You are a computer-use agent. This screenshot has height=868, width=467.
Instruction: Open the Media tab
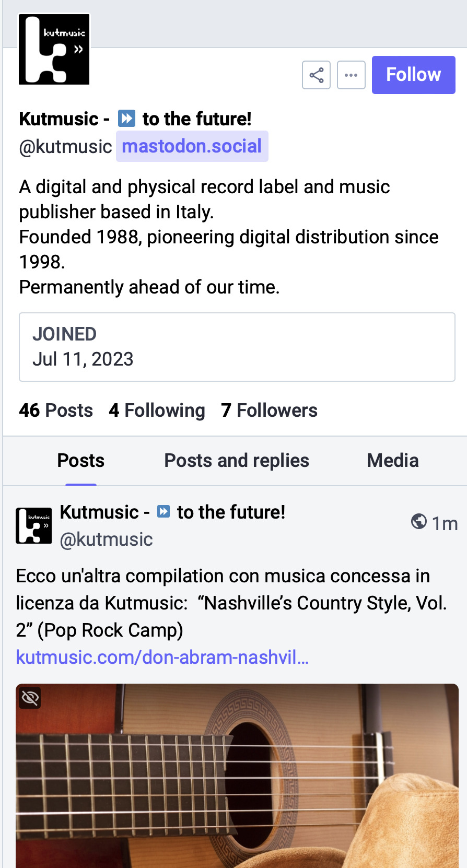[393, 461]
